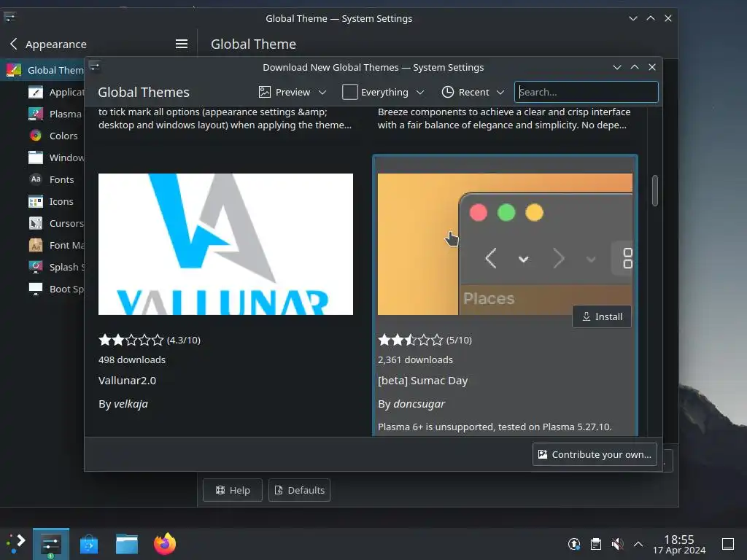747x560 pixels.
Task: Click the Sumac Day theme preview thumbnail
Action: [505, 244]
